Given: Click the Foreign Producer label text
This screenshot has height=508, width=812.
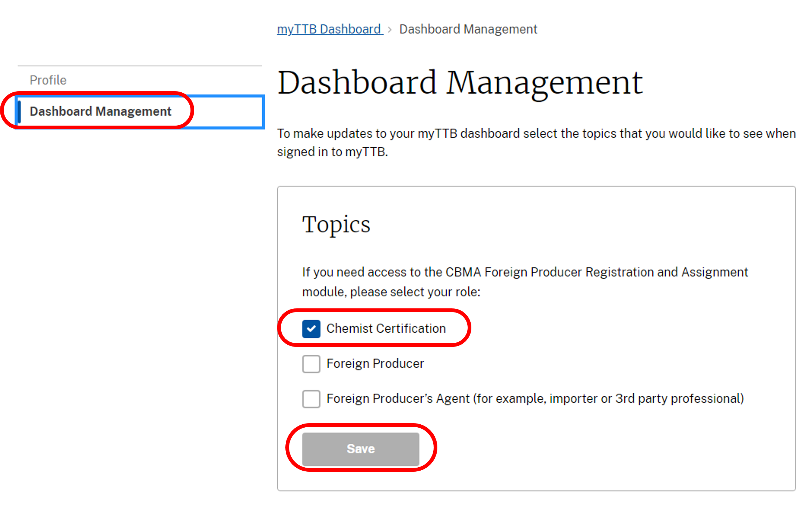Looking at the screenshot, I should pyautogui.click(x=375, y=364).
